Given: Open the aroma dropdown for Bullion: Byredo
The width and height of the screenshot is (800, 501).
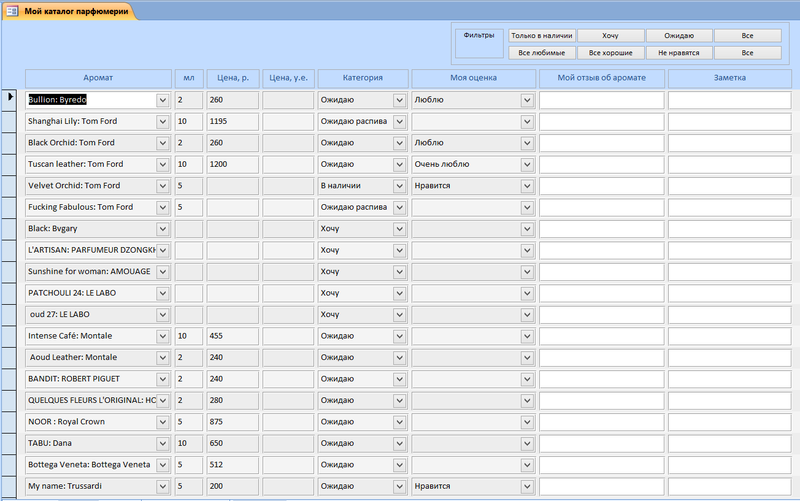Looking at the screenshot, I should click(x=163, y=100).
